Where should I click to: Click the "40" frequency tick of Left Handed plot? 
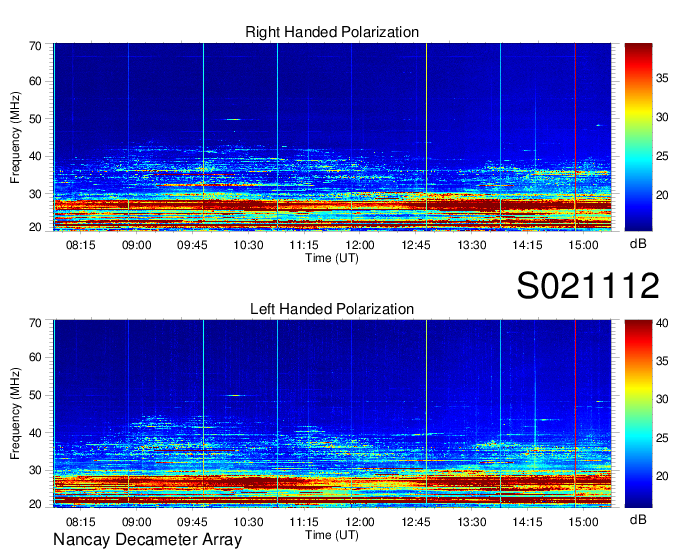click(35, 433)
